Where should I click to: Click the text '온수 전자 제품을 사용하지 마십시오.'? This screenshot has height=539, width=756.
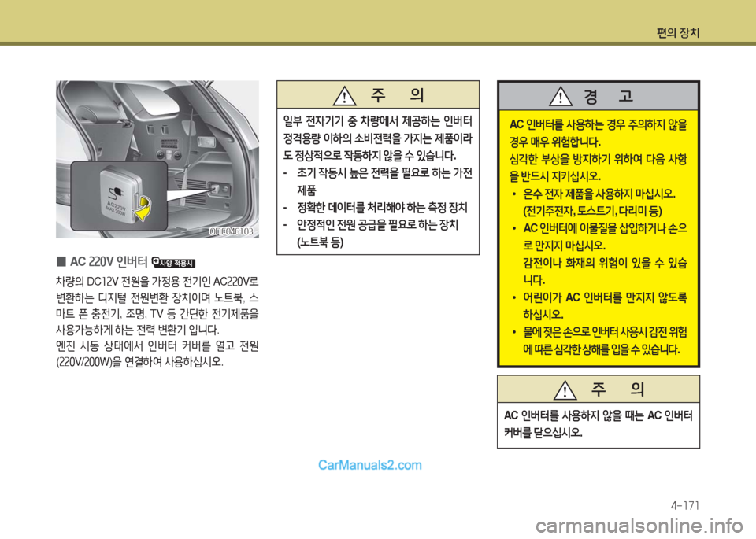coord(599,194)
